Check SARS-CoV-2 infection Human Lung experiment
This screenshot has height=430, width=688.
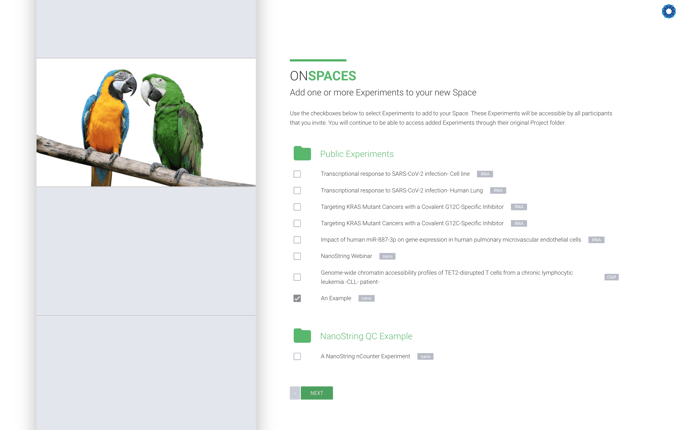pyautogui.click(x=297, y=190)
